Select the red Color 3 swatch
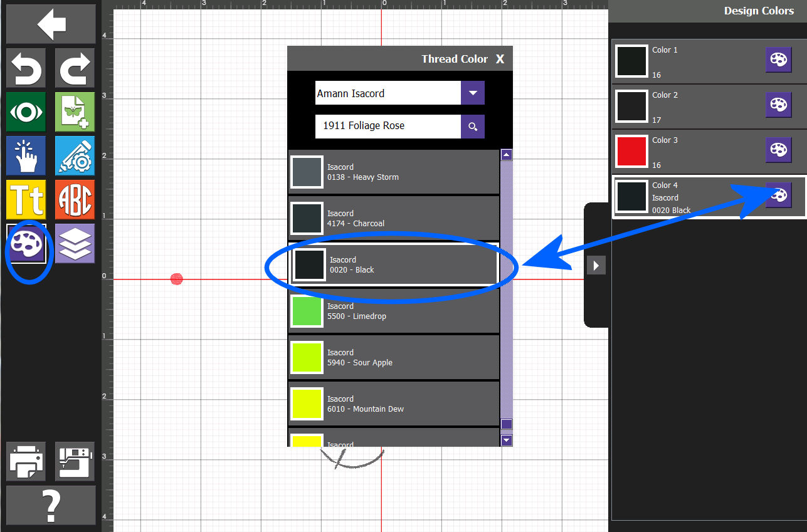Screen dimensions: 807x532 [x=631, y=151]
